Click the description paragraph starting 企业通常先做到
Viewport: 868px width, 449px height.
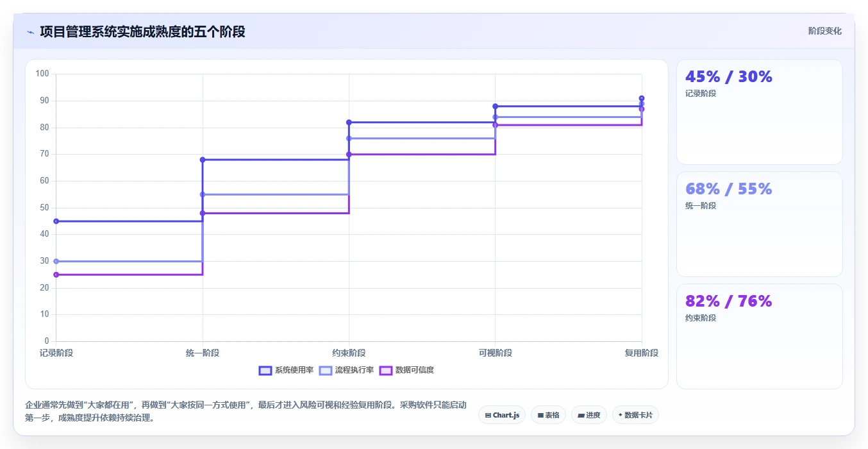pyautogui.click(x=246, y=411)
